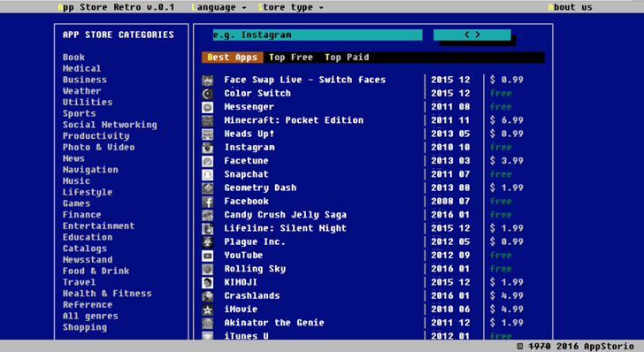Viewport: 644px width, 352px height.
Task: Click the Heads Up! app icon
Action: [x=207, y=134]
